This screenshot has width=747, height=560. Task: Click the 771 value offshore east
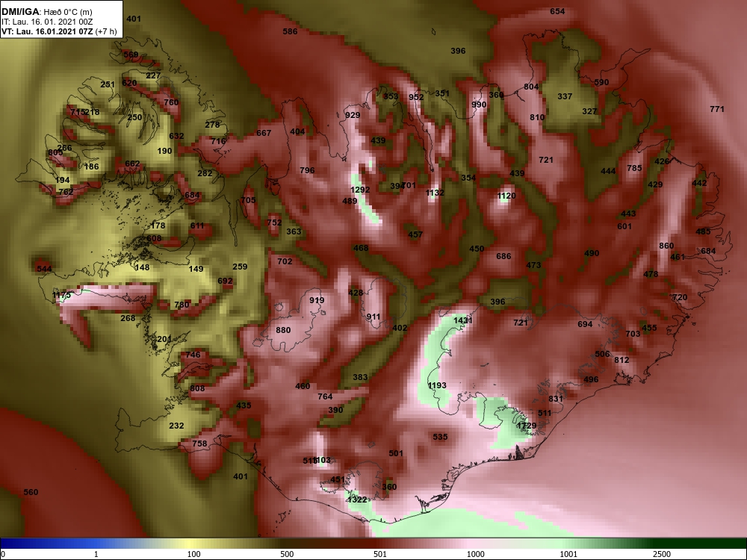716,109
